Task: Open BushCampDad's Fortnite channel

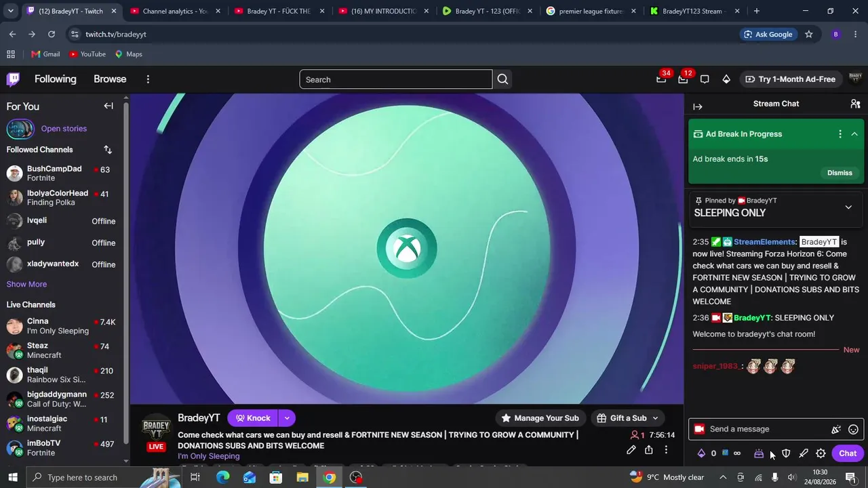Action: click(x=62, y=174)
